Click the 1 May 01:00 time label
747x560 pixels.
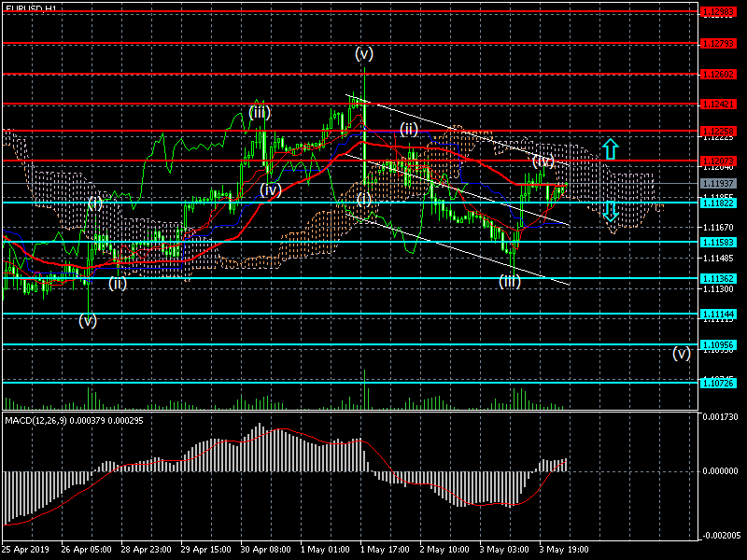325,550
